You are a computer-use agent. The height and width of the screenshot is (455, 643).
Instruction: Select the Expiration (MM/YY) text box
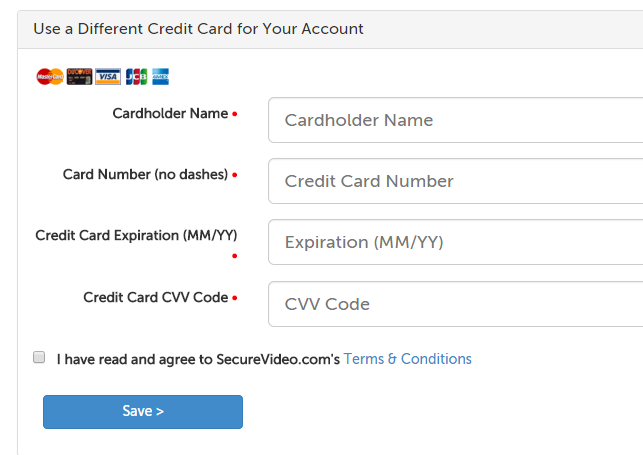pyautogui.click(x=456, y=242)
